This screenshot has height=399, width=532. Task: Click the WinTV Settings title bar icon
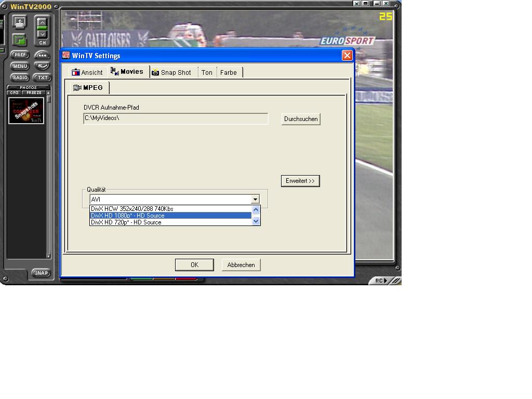coord(66,55)
